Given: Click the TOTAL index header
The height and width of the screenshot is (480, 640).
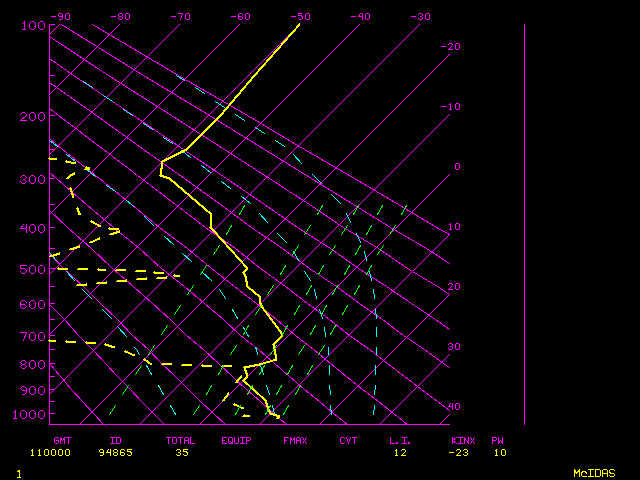Looking at the screenshot, I should [180, 440].
